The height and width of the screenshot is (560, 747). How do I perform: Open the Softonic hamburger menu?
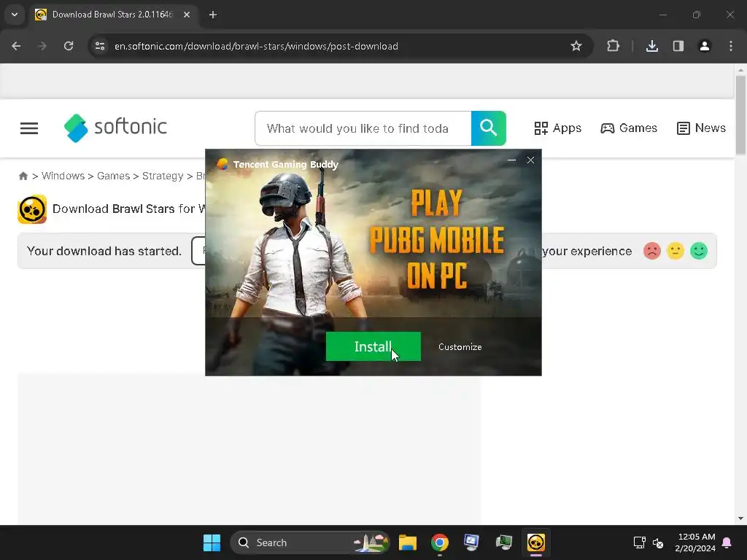click(x=29, y=128)
